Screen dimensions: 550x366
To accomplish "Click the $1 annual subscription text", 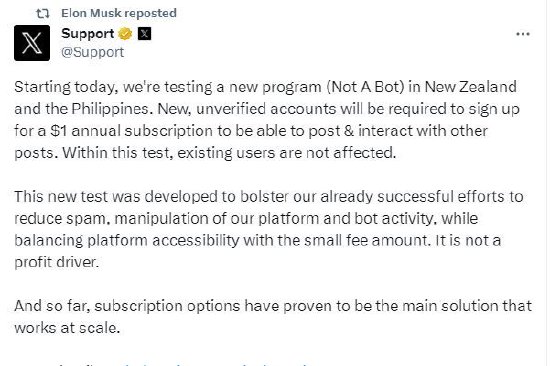I will click(131, 131).
